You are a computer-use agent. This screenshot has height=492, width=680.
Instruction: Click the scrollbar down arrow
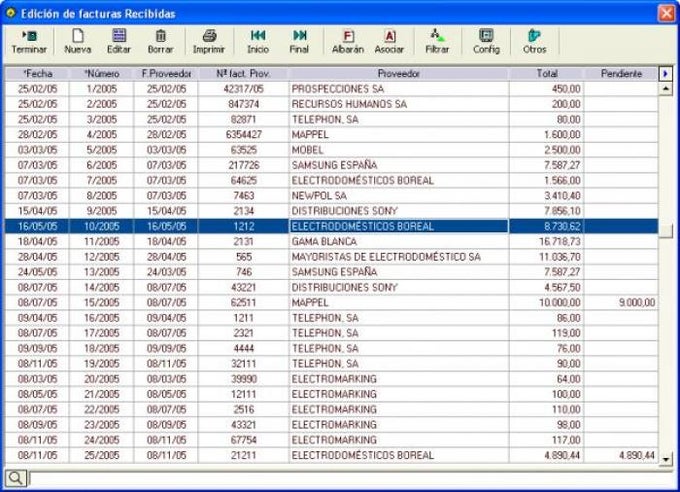[x=665, y=458]
